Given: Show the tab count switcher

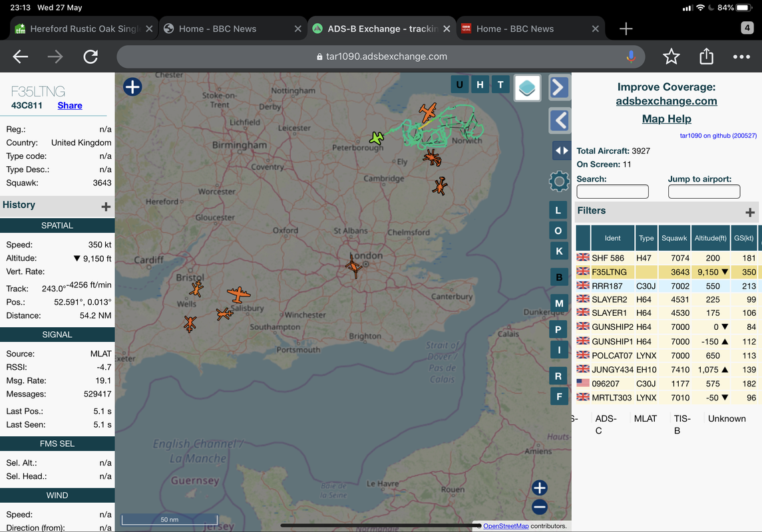Looking at the screenshot, I should click(747, 28).
